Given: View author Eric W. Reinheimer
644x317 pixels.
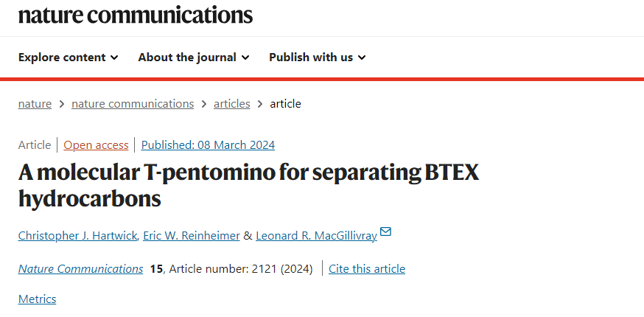Looking at the screenshot, I should [192, 236].
